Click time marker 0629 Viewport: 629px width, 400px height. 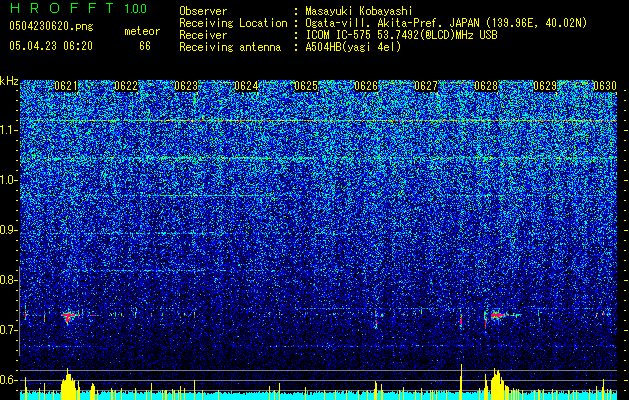coord(545,86)
